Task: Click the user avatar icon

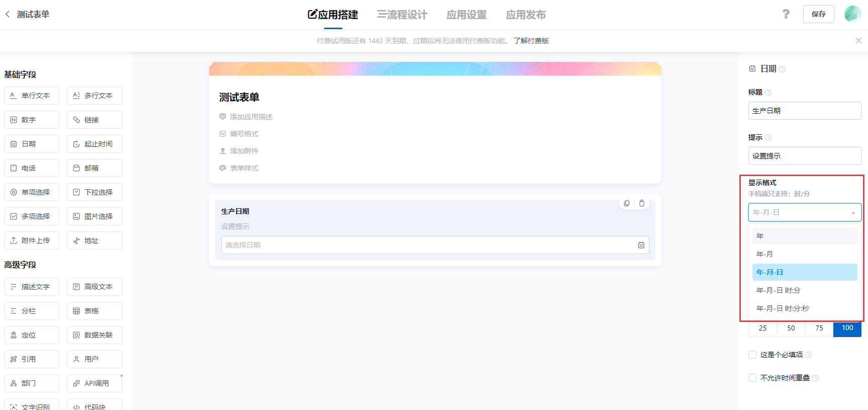Action: coord(852,14)
